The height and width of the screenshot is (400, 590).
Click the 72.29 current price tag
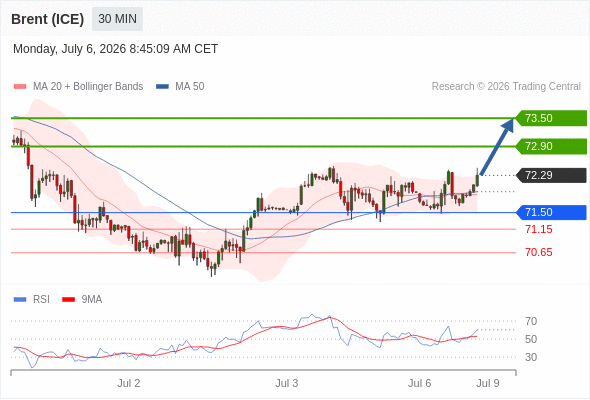[x=551, y=175]
